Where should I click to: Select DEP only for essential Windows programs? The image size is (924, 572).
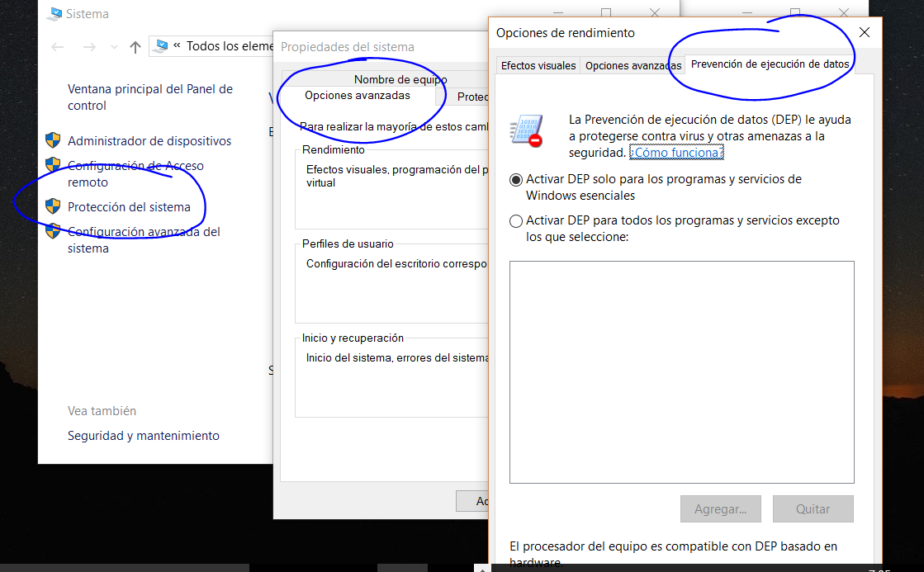[516, 179]
